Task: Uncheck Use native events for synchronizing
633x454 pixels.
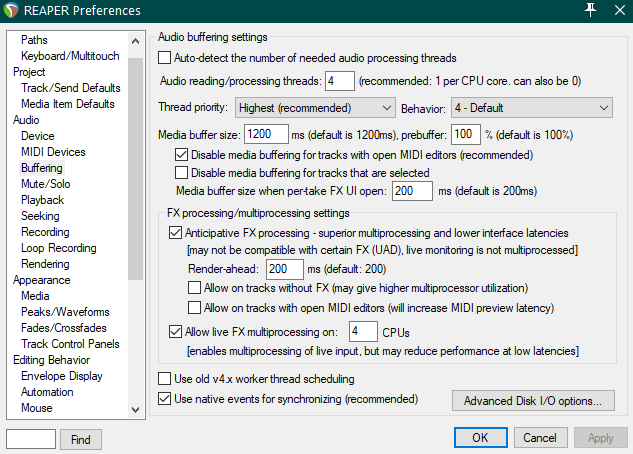Action: pos(166,399)
